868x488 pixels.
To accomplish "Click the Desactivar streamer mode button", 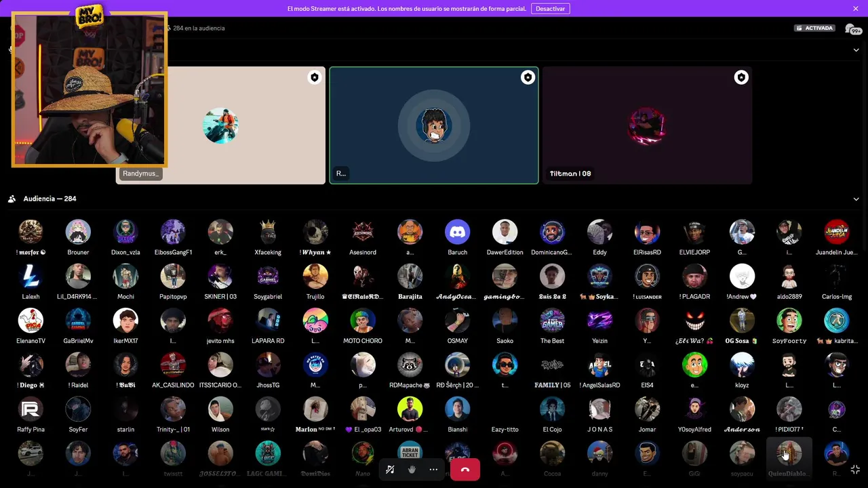I will [x=550, y=9].
